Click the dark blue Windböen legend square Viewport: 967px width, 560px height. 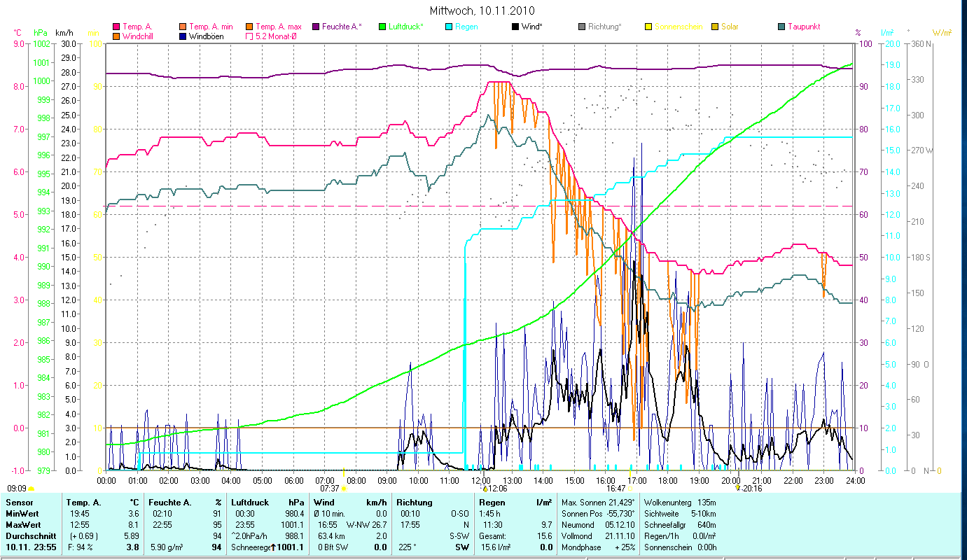click(x=183, y=36)
